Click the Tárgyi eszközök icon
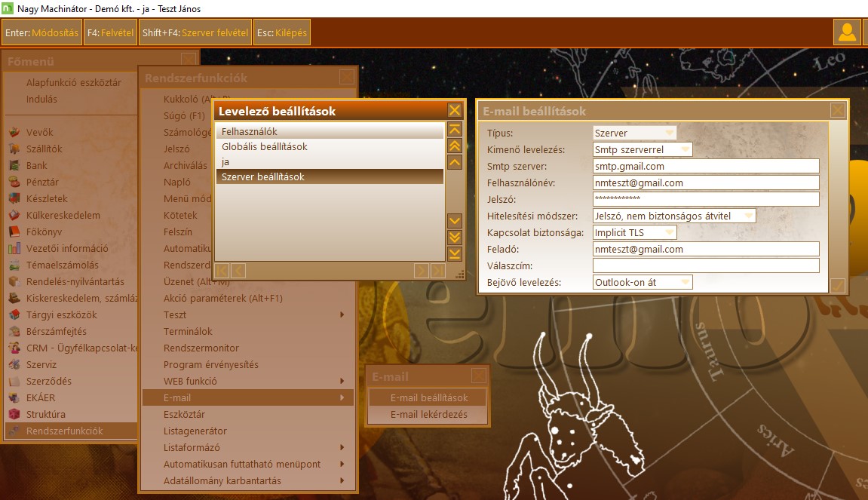The height and width of the screenshot is (500, 868). [14, 315]
